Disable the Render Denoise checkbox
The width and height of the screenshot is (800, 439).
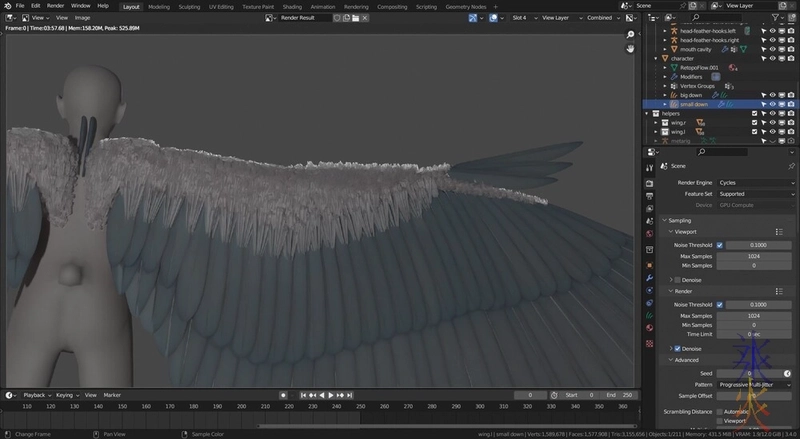pyautogui.click(x=678, y=348)
